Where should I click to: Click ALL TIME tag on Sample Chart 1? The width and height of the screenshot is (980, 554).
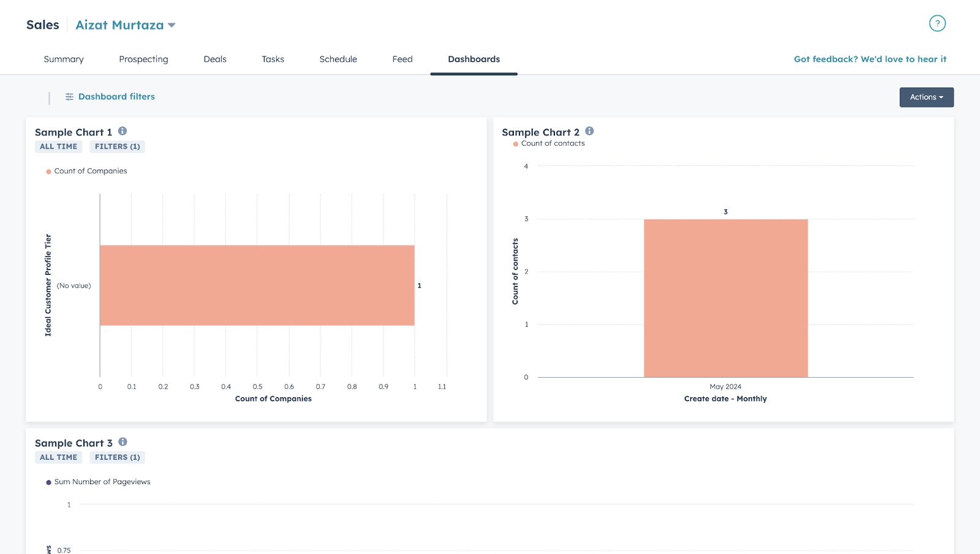tap(59, 146)
